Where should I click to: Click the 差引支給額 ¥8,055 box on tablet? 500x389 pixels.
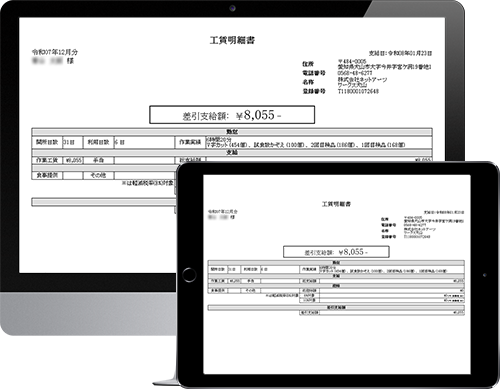point(336,252)
